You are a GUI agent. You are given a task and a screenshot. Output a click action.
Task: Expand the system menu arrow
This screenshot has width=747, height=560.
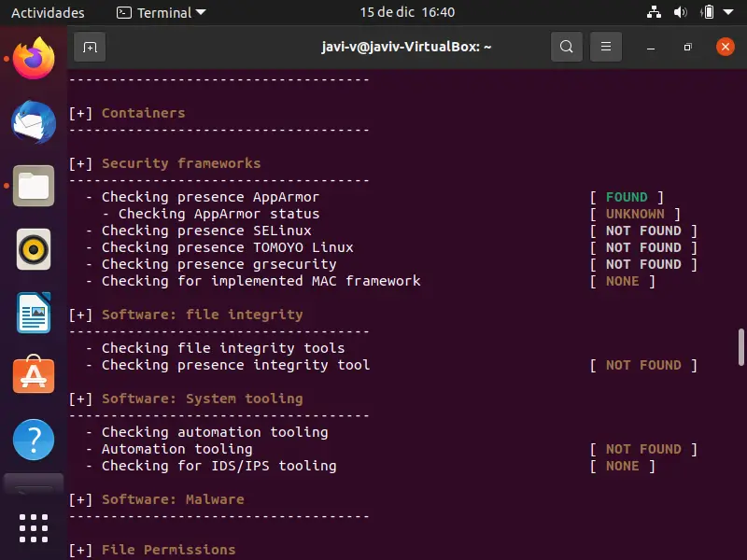(x=728, y=13)
